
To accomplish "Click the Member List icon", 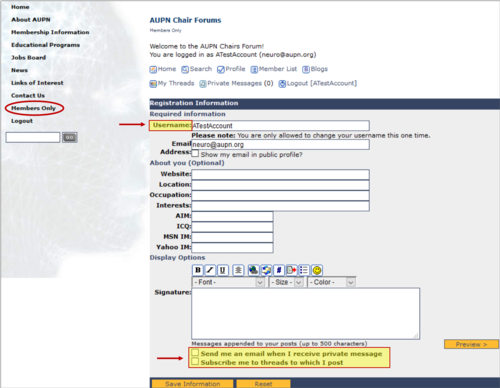I will (x=254, y=69).
